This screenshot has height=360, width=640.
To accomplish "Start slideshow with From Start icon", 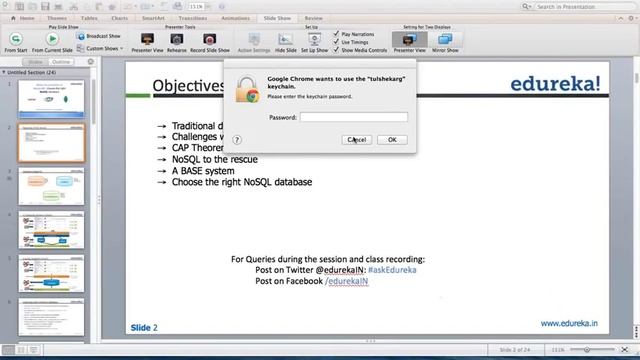I will click(x=16, y=39).
